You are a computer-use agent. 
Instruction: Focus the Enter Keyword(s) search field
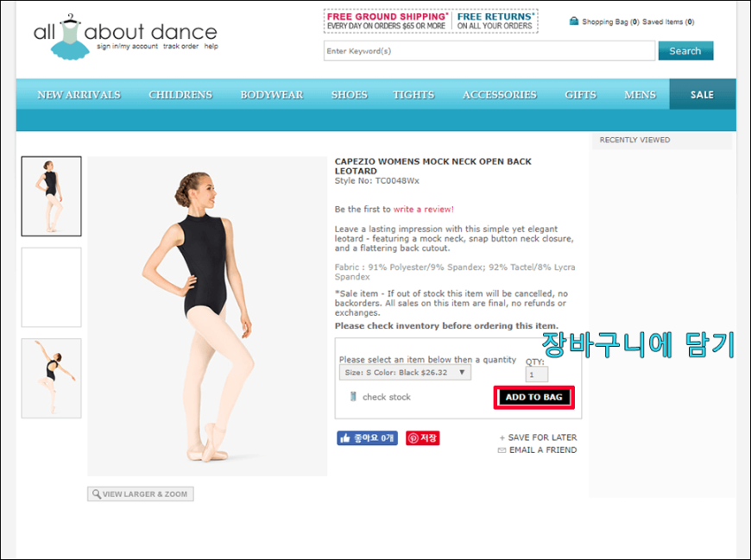click(489, 51)
